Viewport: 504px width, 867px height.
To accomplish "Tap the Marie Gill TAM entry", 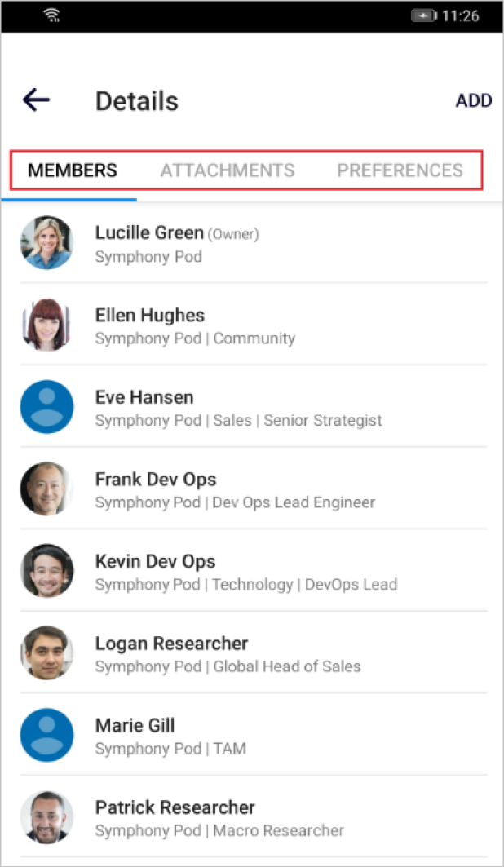I will point(254,735).
